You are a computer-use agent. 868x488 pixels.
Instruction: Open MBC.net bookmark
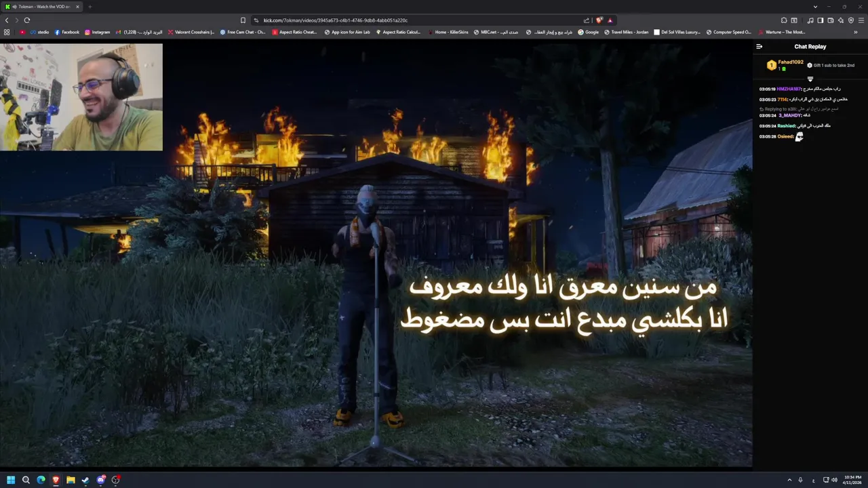[x=496, y=32]
